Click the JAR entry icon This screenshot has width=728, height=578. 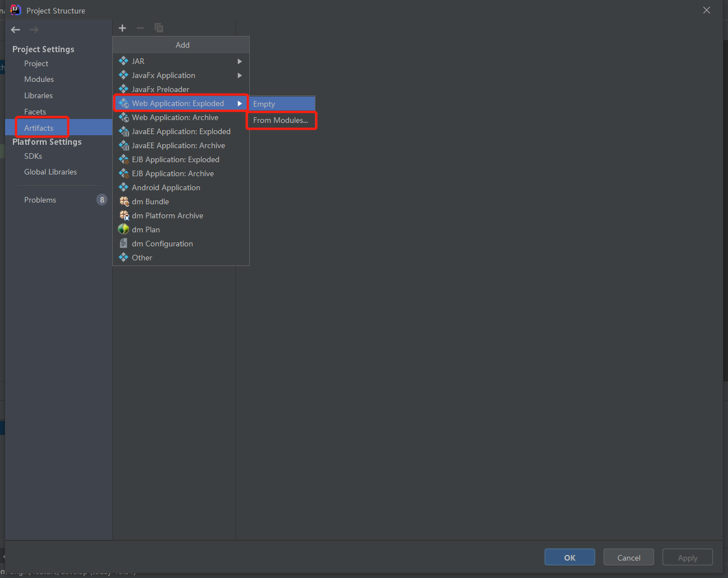[x=123, y=61]
